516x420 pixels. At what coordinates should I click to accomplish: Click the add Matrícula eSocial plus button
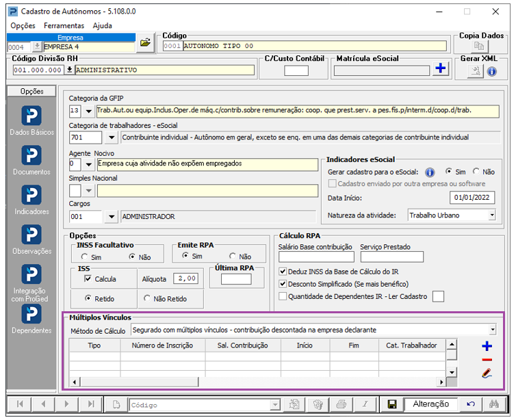441,69
